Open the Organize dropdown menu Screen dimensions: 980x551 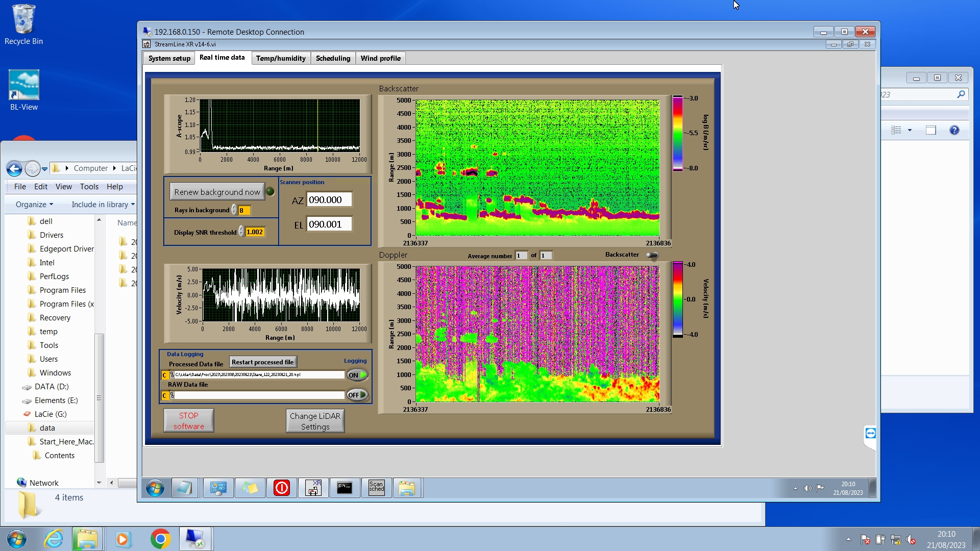tap(34, 205)
